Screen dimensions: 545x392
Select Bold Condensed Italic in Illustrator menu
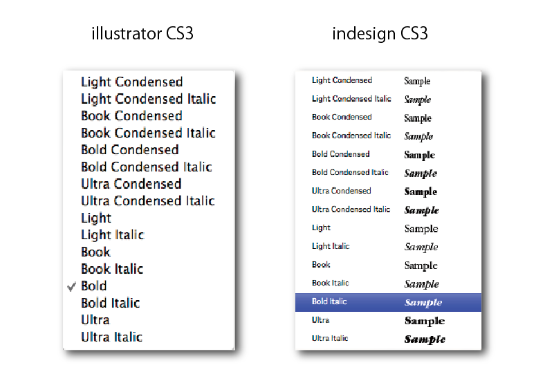point(147,167)
